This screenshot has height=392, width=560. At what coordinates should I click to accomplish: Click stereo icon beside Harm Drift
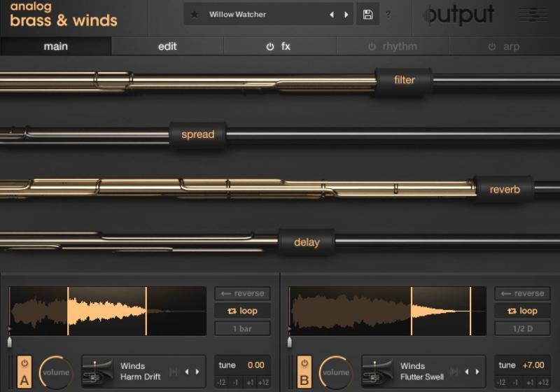click(x=174, y=372)
